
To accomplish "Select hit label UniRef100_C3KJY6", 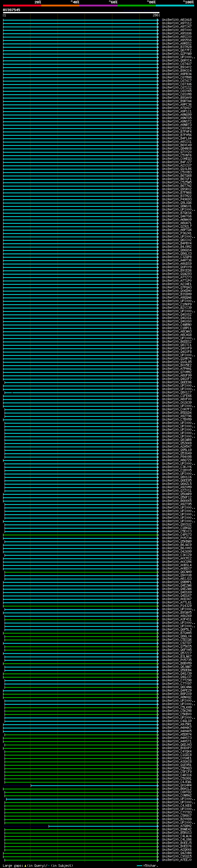I will point(177,467).
